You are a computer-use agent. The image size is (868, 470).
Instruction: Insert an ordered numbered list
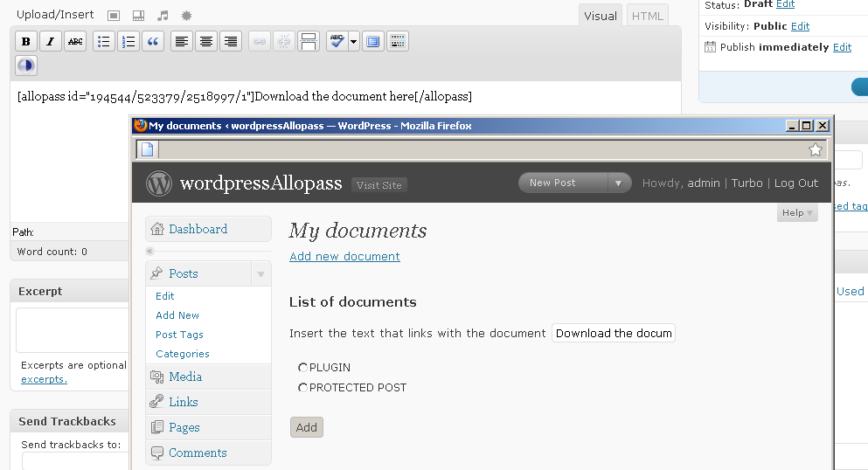tap(128, 41)
